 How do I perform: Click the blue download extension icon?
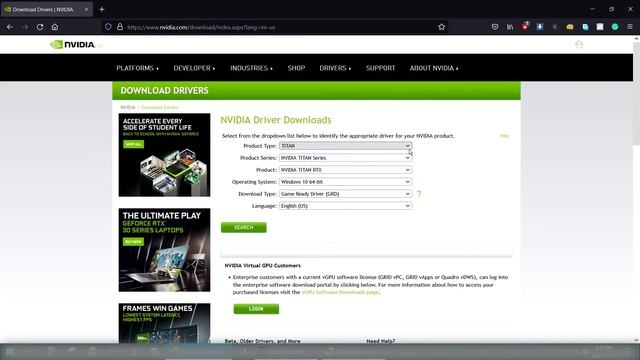(540, 27)
